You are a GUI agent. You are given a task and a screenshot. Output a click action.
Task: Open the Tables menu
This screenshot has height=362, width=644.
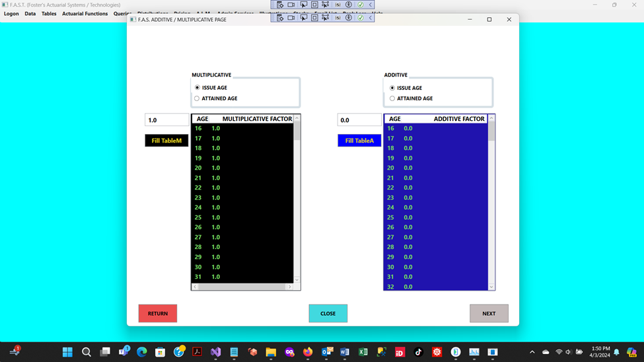click(49, 14)
